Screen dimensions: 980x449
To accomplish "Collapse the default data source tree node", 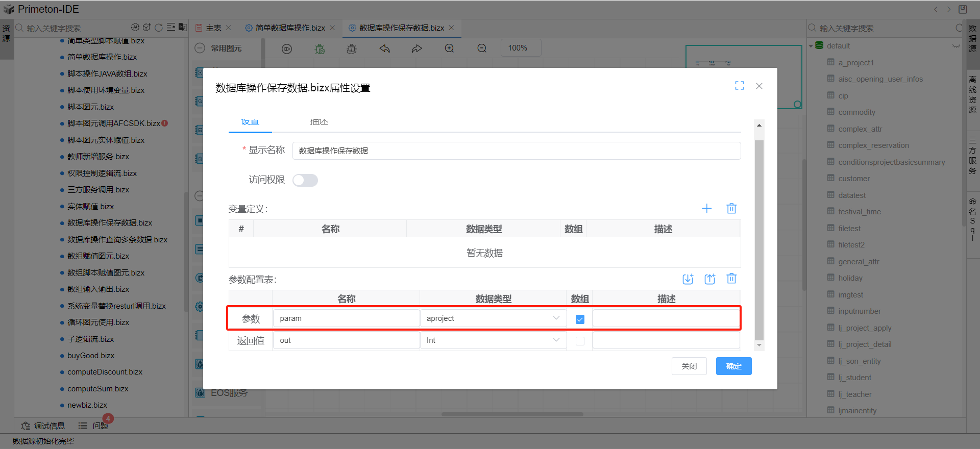I will (x=811, y=46).
